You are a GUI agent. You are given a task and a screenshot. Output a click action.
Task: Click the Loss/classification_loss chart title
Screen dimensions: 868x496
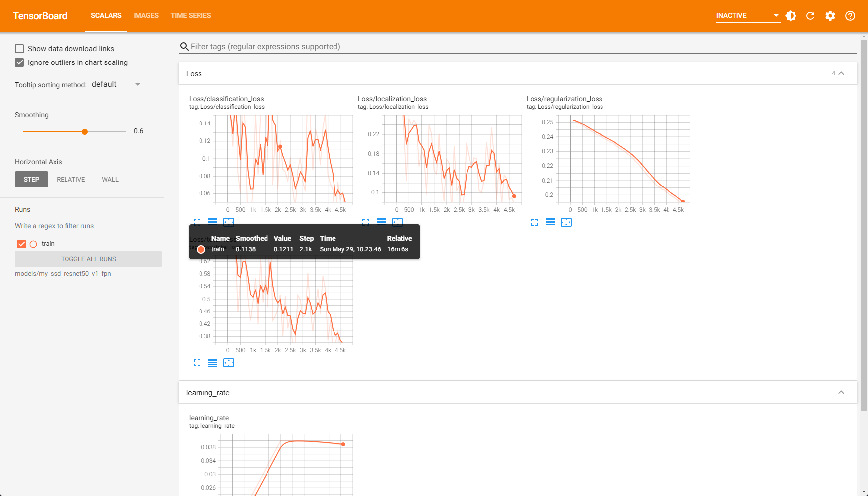click(226, 99)
